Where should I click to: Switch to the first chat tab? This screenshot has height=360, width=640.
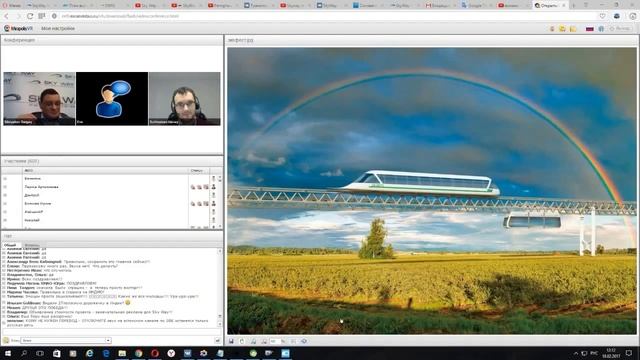(x=10, y=245)
